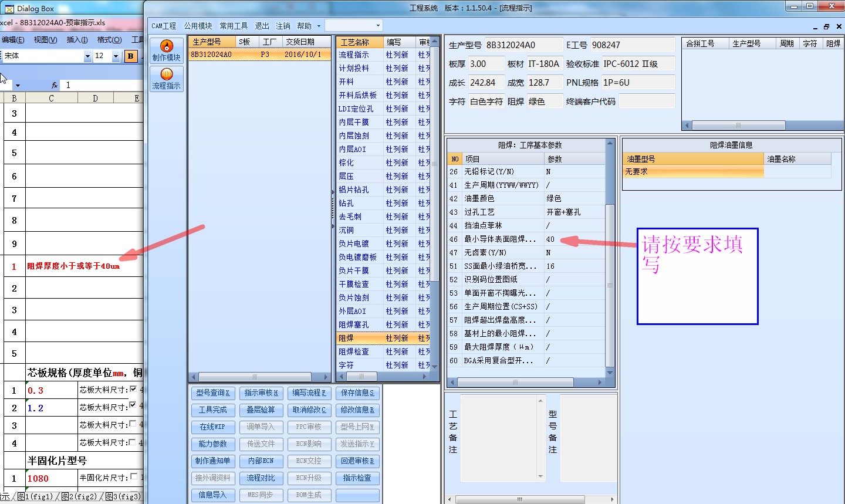Open the 常用工具 menu
Image resolution: width=845 pixels, height=504 pixels.
coord(234,26)
